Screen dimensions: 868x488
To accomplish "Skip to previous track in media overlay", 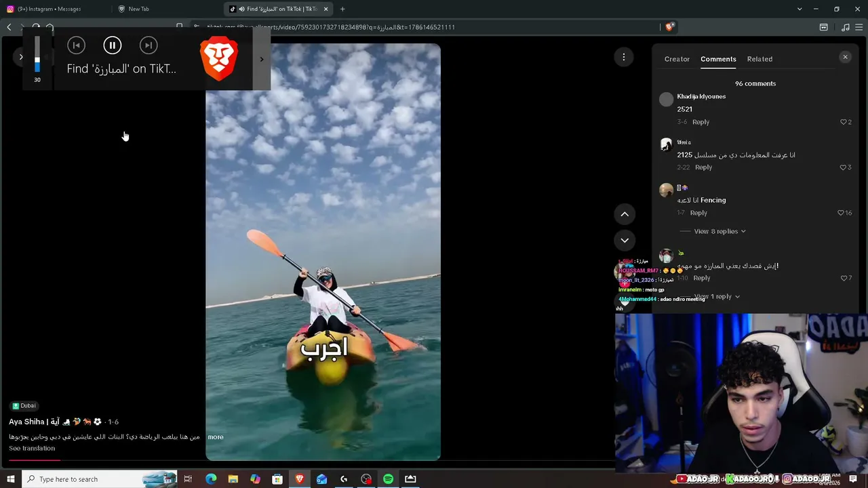I will 76,45.
